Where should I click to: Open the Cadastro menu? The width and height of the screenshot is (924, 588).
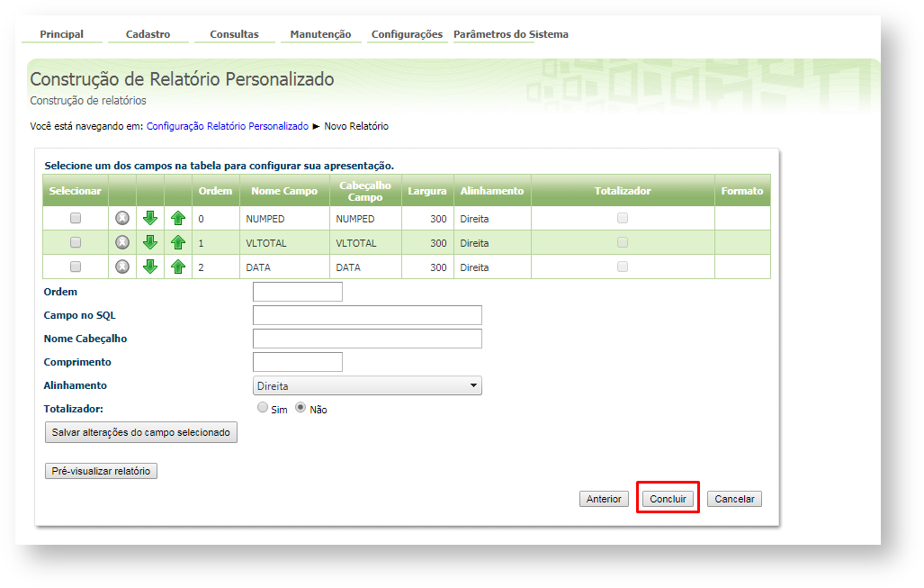coord(148,34)
